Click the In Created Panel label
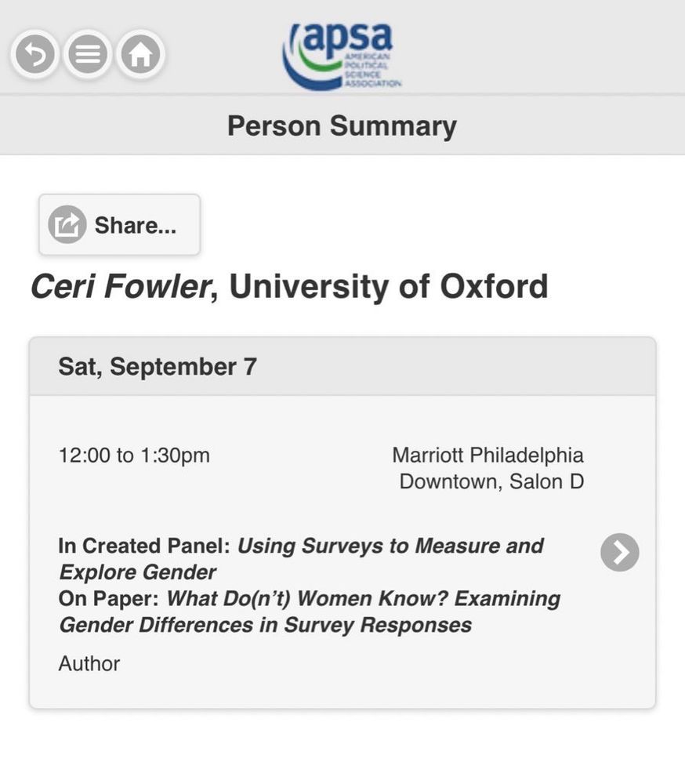The image size is (685, 784). coord(143,546)
